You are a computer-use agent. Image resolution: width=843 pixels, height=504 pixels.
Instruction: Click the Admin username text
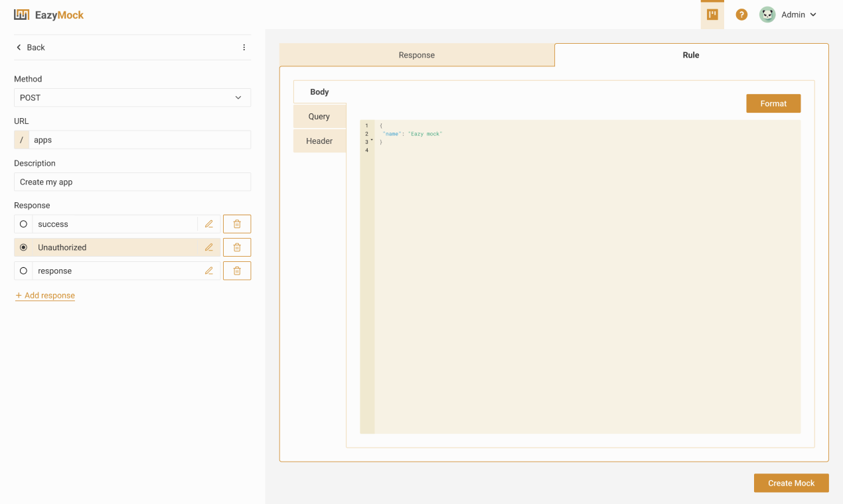pos(793,15)
